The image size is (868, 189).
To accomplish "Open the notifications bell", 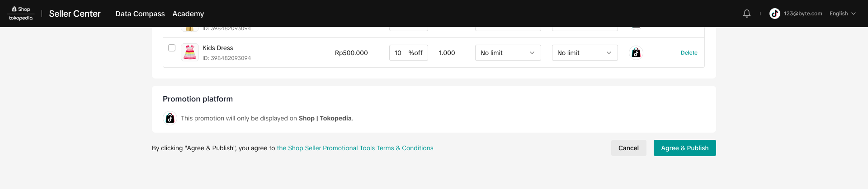I will coord(747,14).
